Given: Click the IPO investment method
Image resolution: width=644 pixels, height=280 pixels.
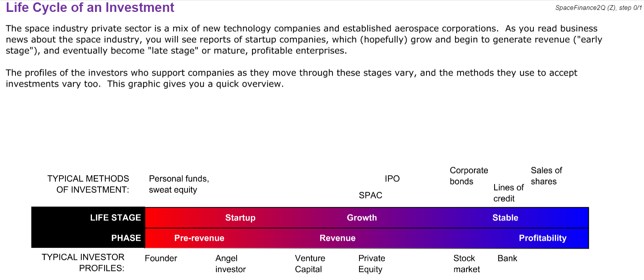Looking at the screenshot, I should [x=392, y=179].
